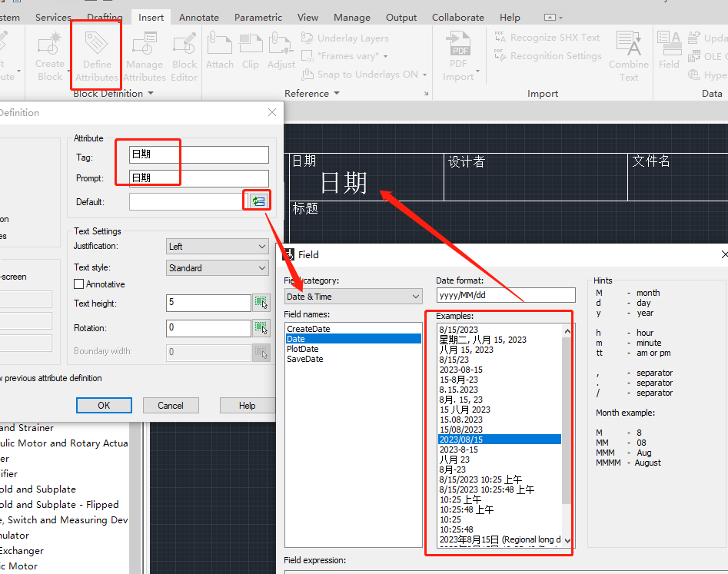Open the Create Block dropdown arrow
Image resolution: width=728 pixels, height=574 pixels.
point(68,71)
